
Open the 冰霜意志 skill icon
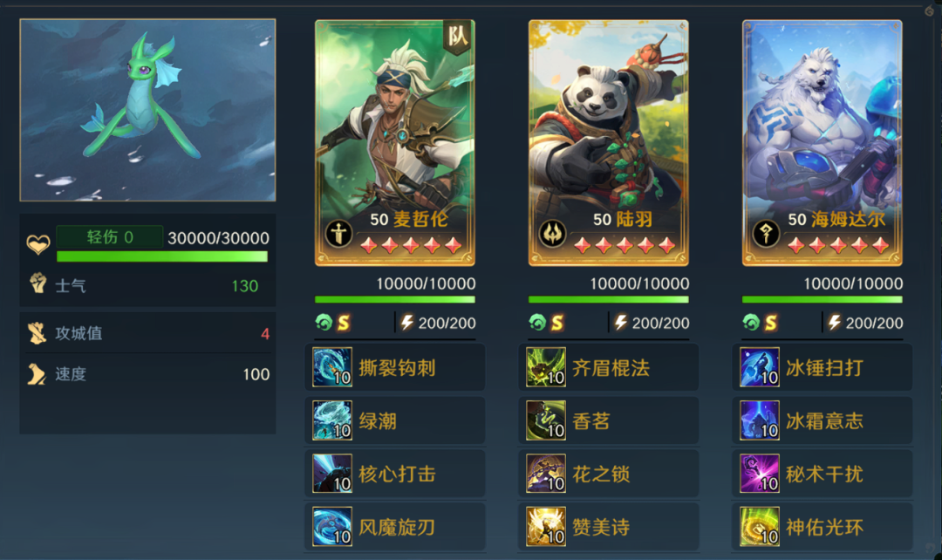pos(760,420)
